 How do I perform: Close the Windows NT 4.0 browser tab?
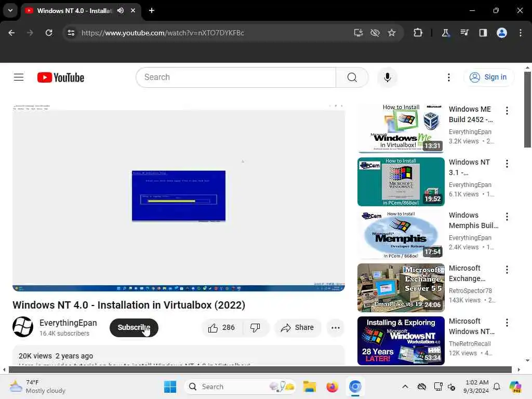point(133,10)
